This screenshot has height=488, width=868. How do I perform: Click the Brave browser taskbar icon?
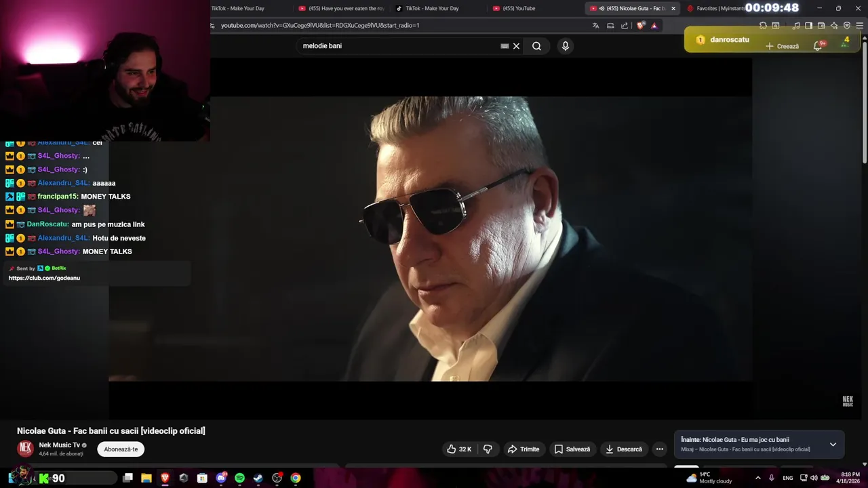point(165,478)
